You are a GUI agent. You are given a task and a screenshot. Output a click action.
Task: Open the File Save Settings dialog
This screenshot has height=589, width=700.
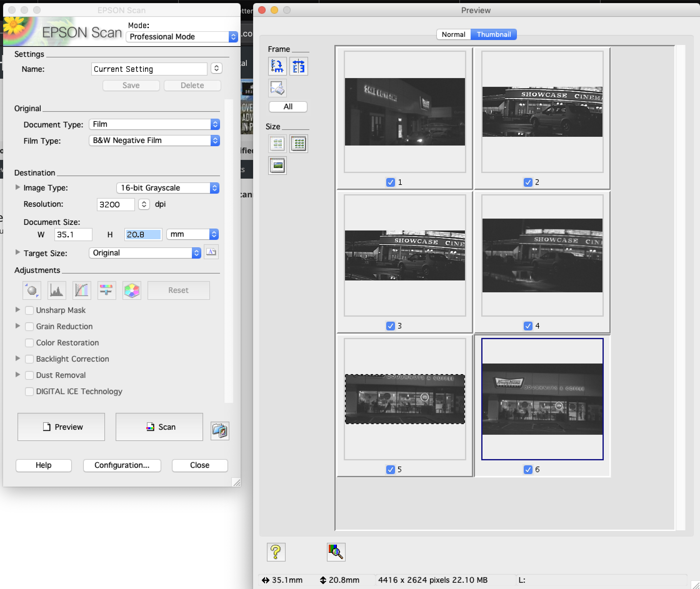pyautogui.click(x=220, y=431)
